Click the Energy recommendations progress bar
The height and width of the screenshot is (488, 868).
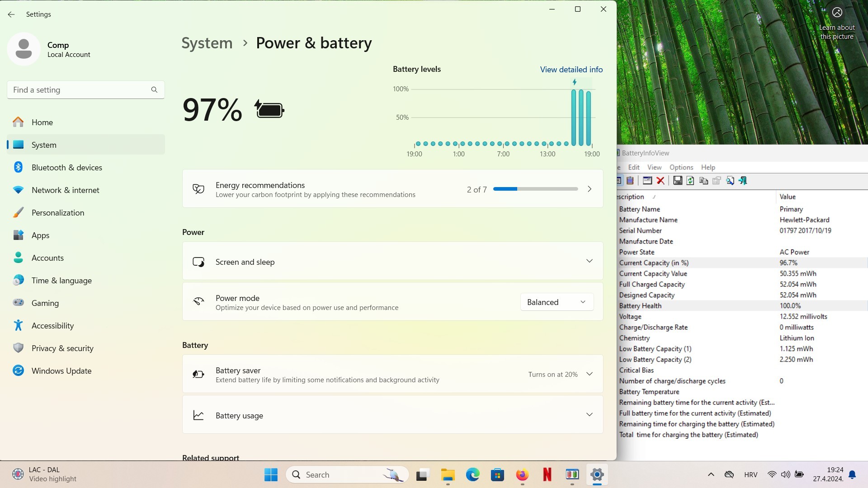535,189
